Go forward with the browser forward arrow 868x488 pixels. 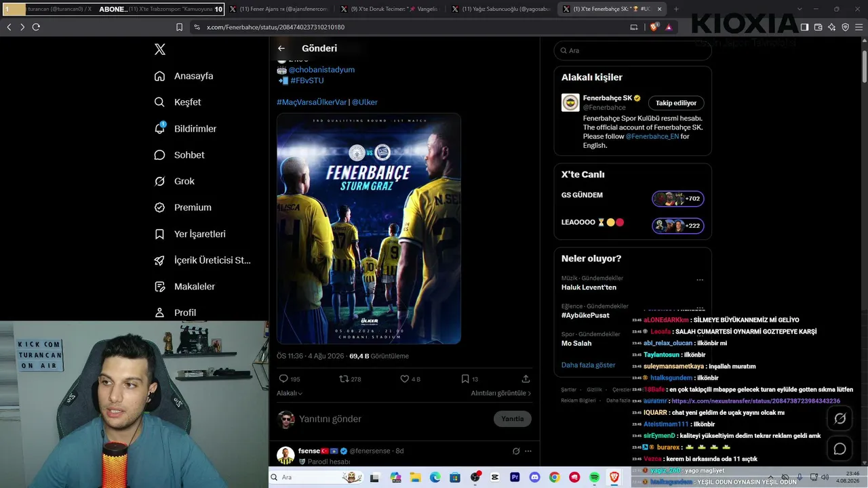click(22, 27)
